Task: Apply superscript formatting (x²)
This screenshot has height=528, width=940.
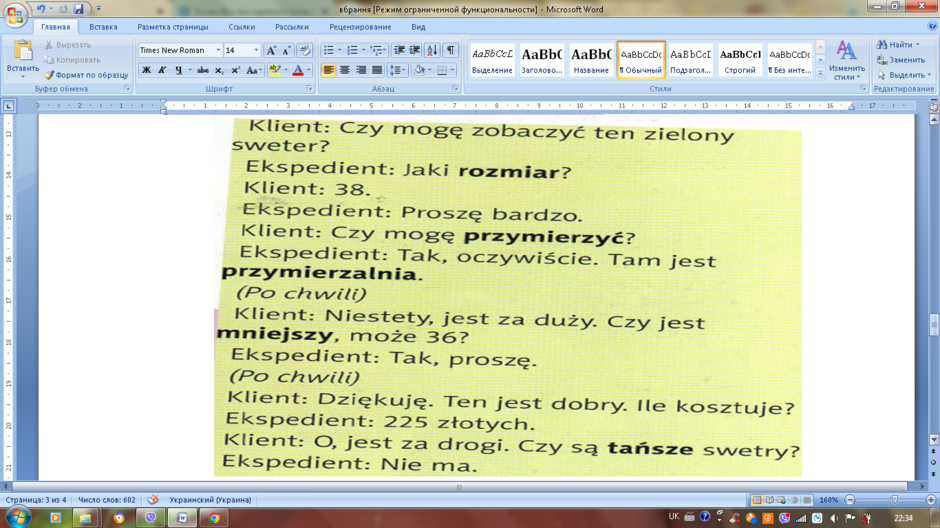Action: [236, 70]
